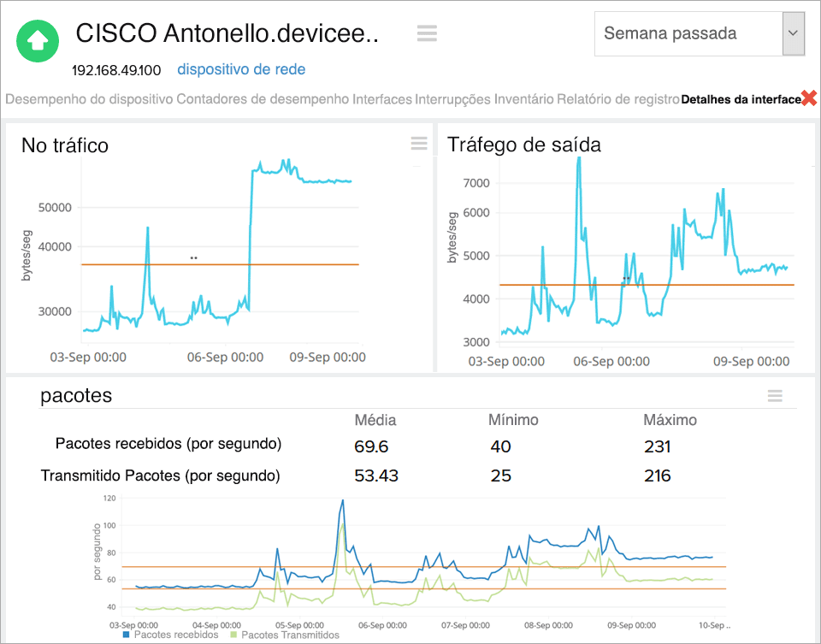This screenshot has height=644, width=821.
Task: Open the "Contadores de desempenho" tab
Action: pos(262,100)
